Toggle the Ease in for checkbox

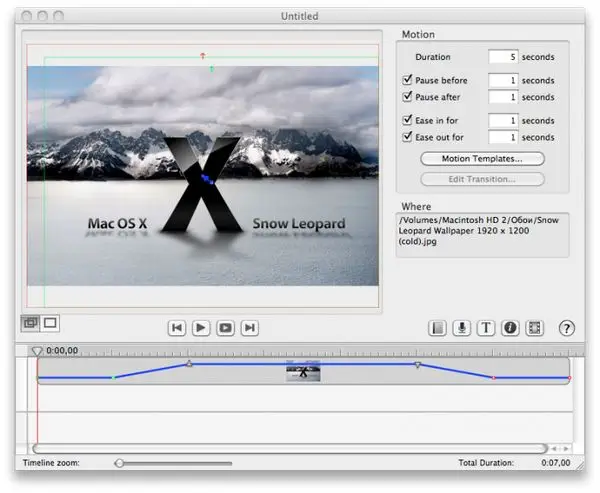click(x=407, y=120)
